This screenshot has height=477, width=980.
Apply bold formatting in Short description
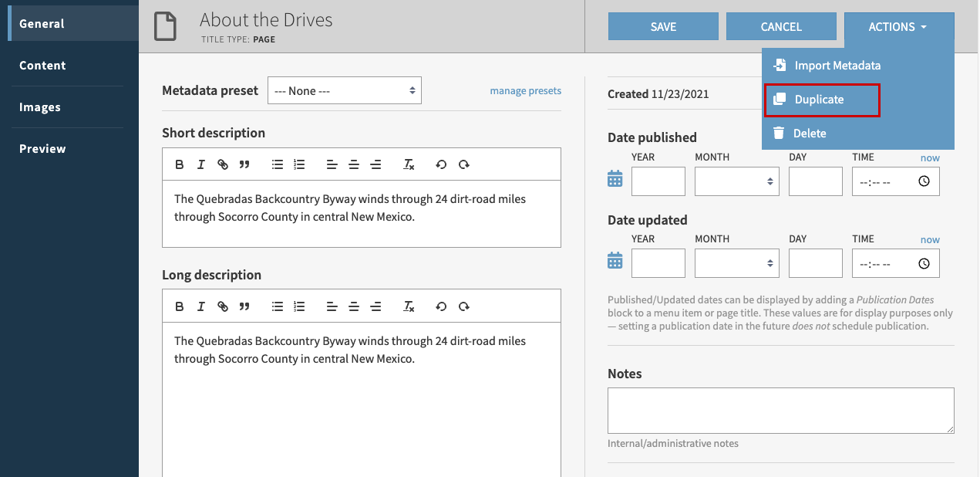(x=180, y=164)
